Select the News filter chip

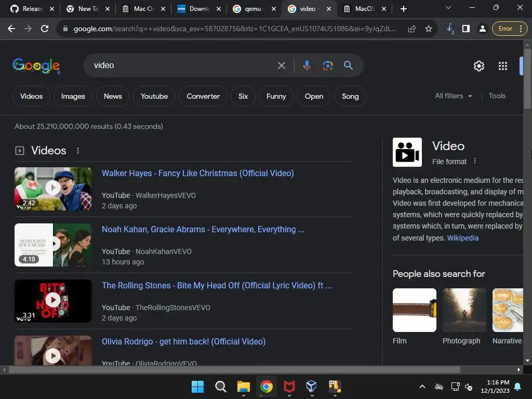[113, 96]
